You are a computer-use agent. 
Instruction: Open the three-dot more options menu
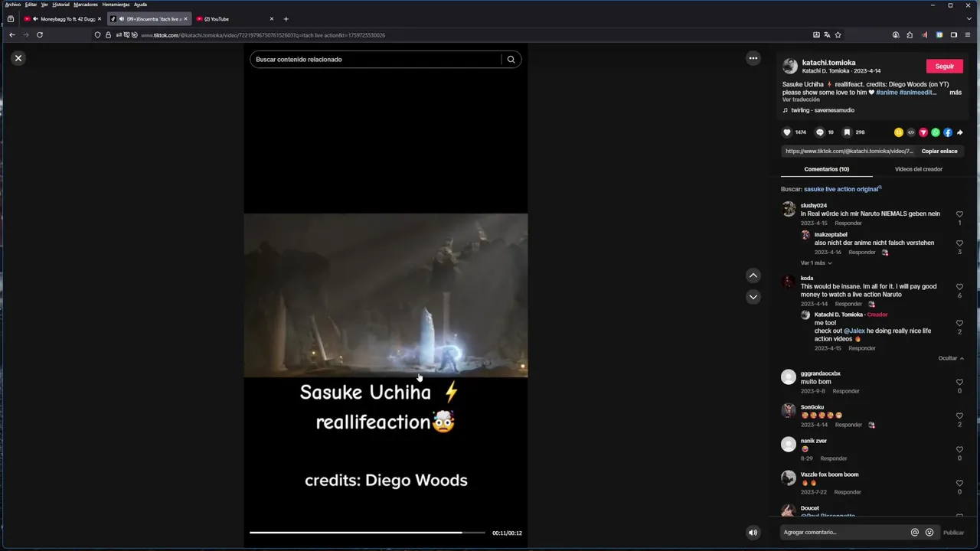pos(753,58)
